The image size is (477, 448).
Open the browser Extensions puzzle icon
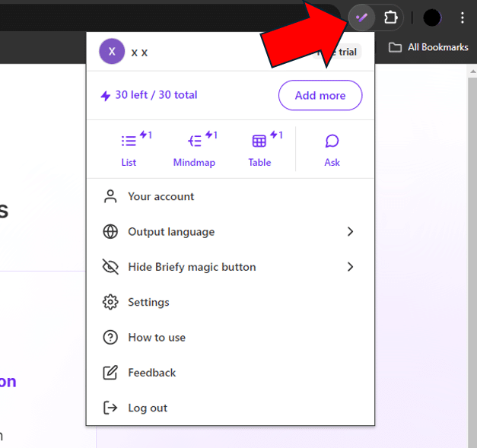[x=390, y=17]
